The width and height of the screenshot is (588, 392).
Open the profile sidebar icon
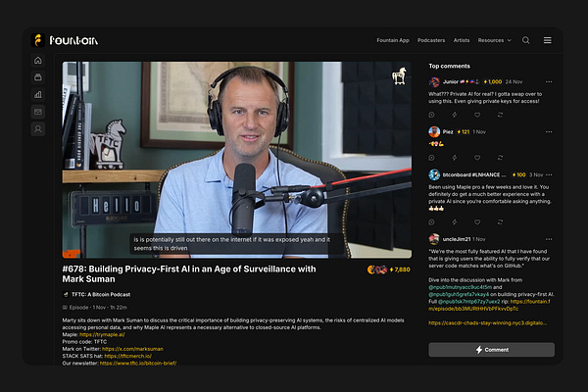[x=38, y=129]
